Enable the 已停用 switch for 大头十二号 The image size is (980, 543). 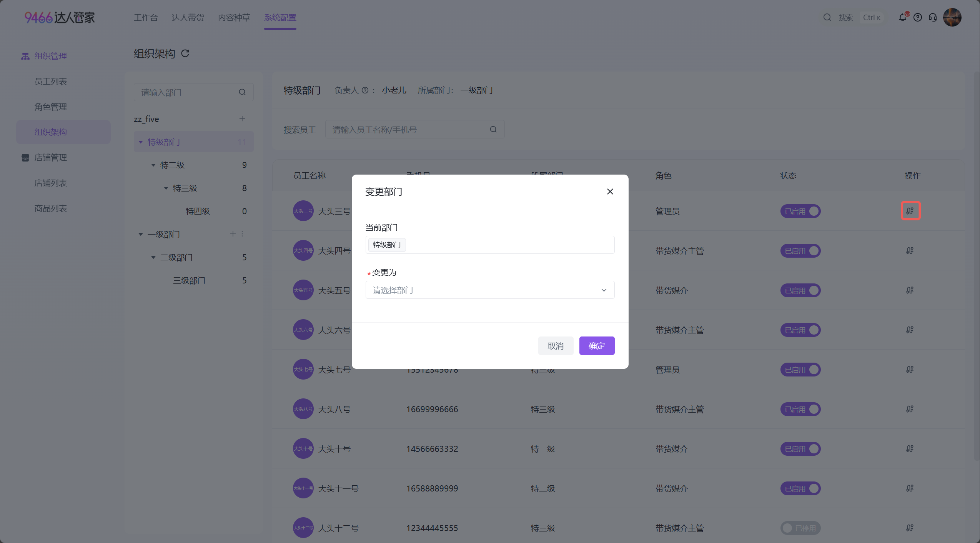click(800, 528)
